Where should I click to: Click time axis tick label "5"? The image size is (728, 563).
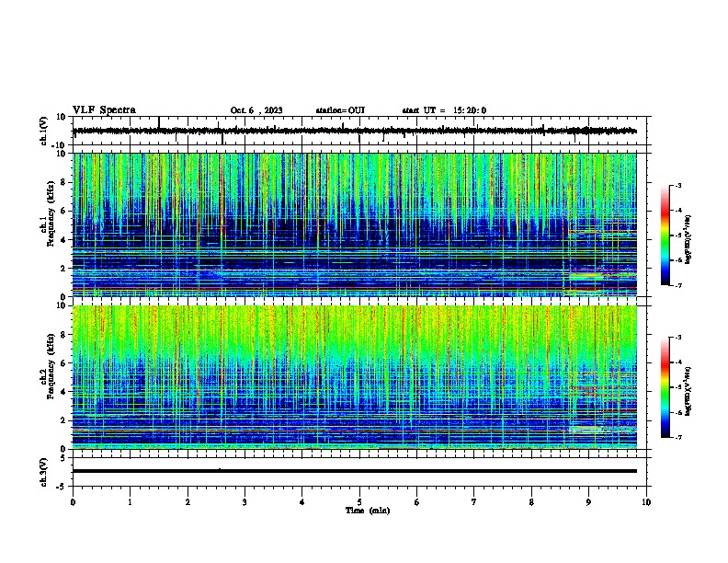point(359,502)
